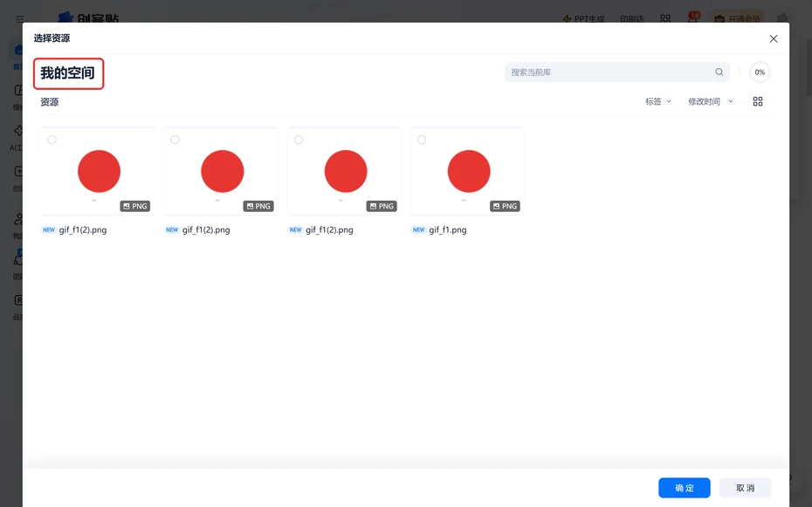This screenshot has height=507, width=812.
Task: Cancel using the 取消 button
Action: pyautogui.click(x=745, y=488)
